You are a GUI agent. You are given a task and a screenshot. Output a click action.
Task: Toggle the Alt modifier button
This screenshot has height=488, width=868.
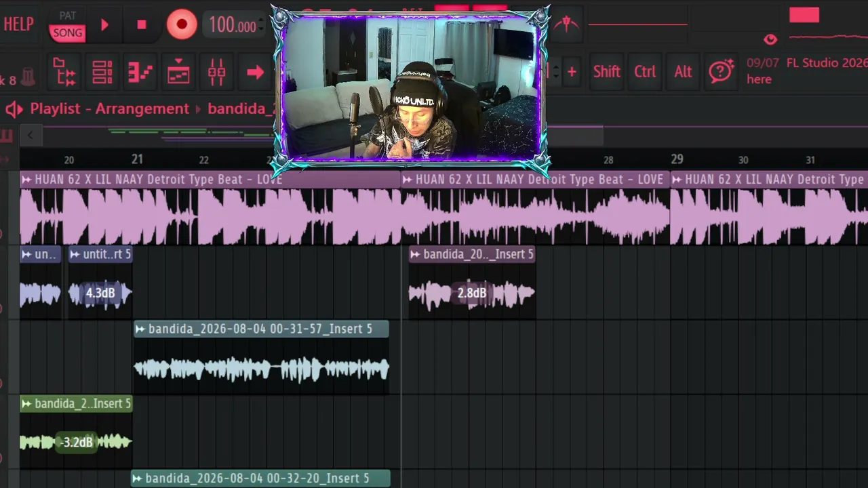click(x=683, y=72)
